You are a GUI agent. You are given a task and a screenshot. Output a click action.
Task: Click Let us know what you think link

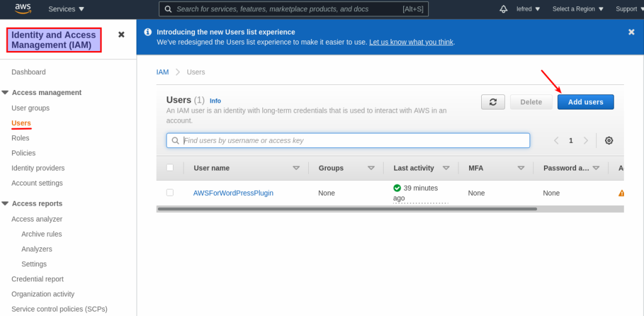pos(411,42)
